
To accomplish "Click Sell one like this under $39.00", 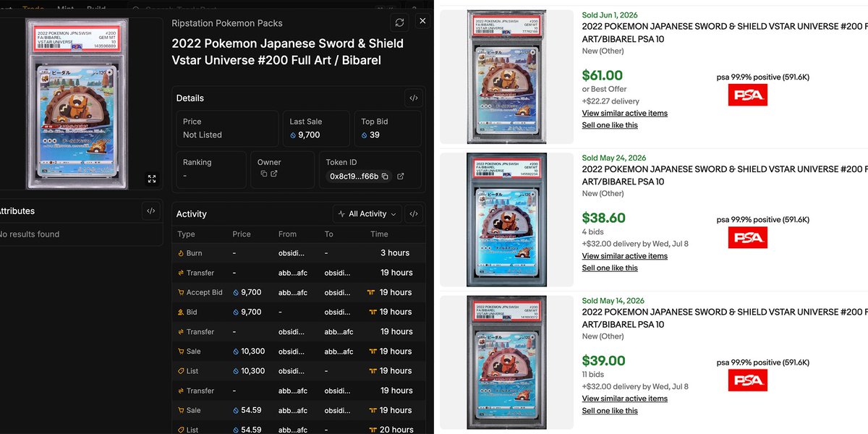I will click(610, 411).
